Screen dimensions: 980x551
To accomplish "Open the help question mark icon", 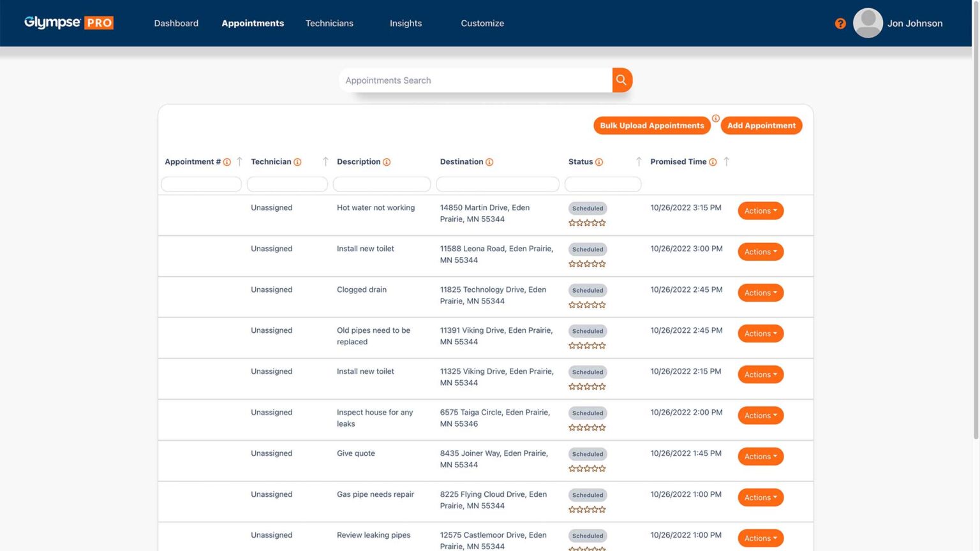I will tap(840, 24).
